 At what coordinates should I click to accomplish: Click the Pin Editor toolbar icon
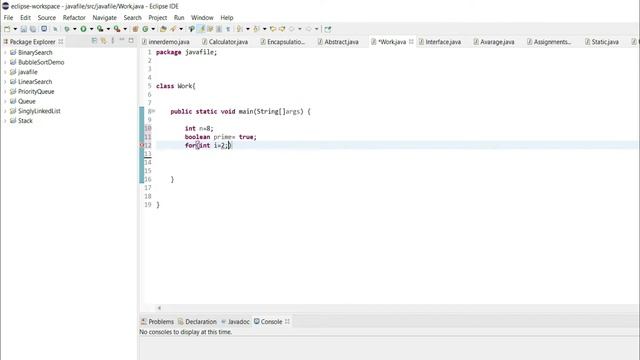point(327,29)
